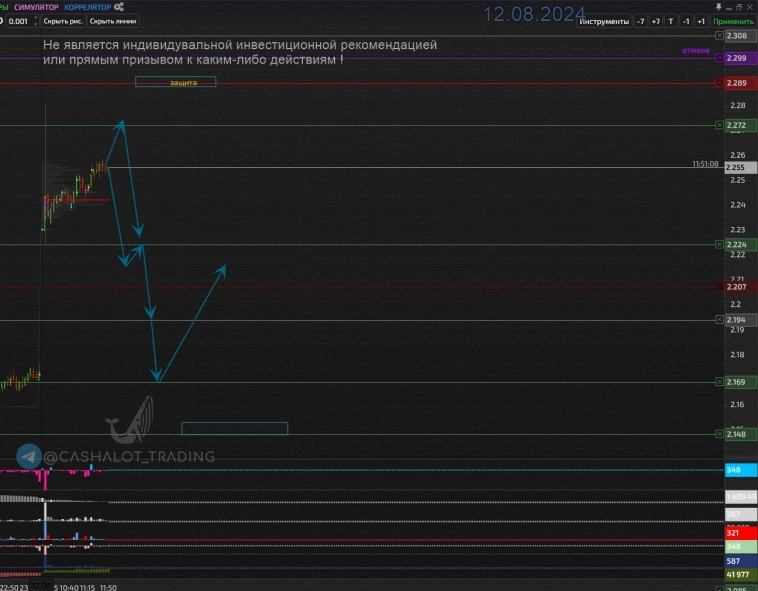The image size is (758, 591).
Task: Click the 0.001 step input field
Action: 18,21
